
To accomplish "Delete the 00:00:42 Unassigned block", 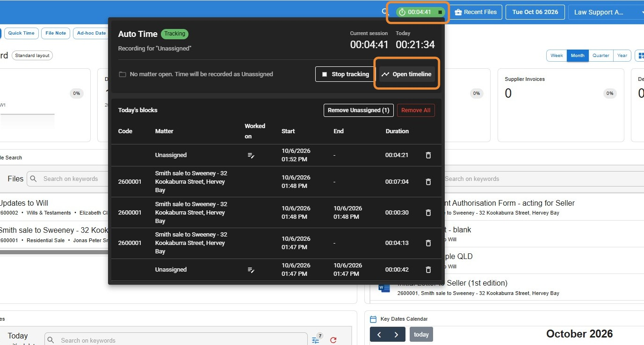I will click(x=428, y=270).
